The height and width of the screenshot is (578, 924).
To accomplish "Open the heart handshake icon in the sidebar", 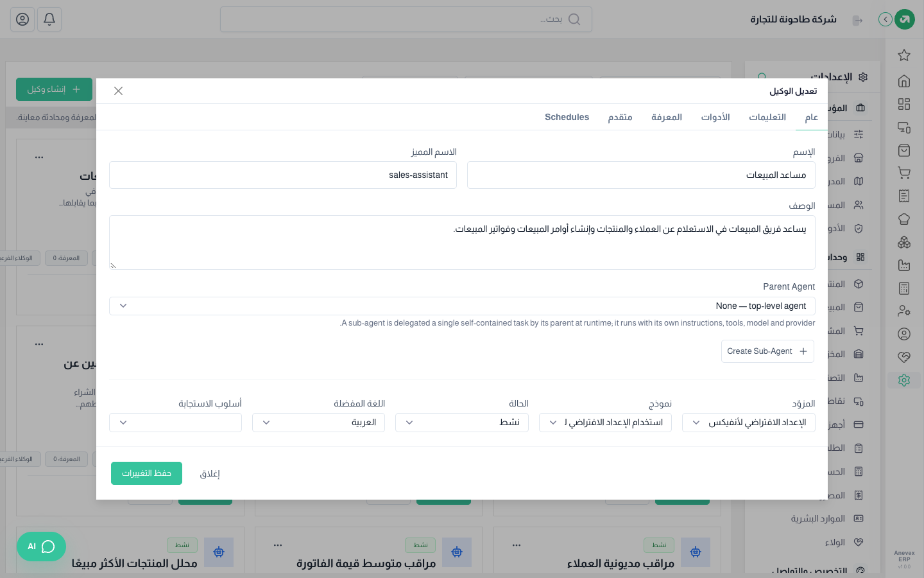I will (904, 357).
